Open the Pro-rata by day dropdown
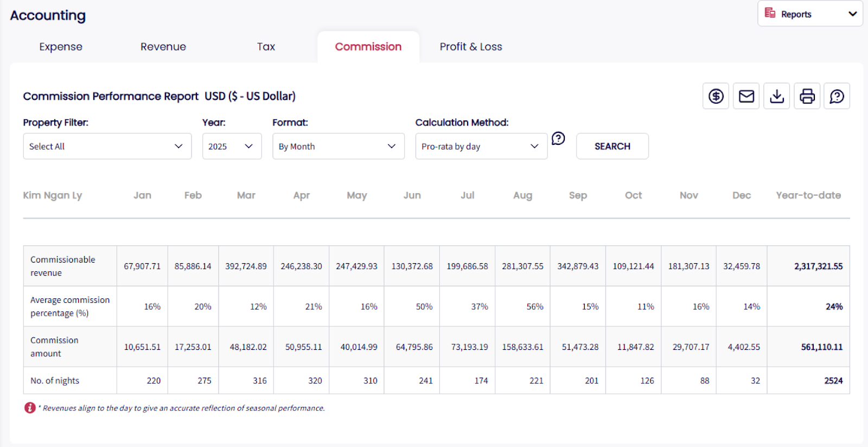The width and height of the screenshot is (868, 447). coord(481,146)
